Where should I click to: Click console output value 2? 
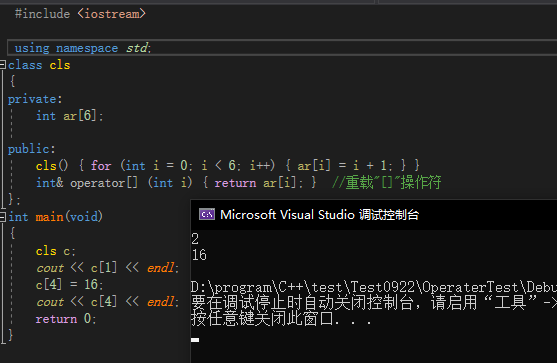pyautogui.click(x=195, y=238)
